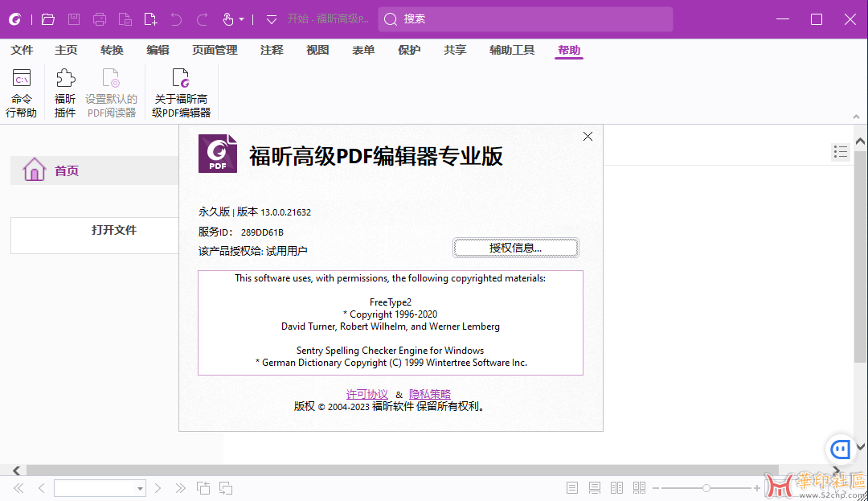
Task: Switch to the 转换 tab
Action: point(112,50)
